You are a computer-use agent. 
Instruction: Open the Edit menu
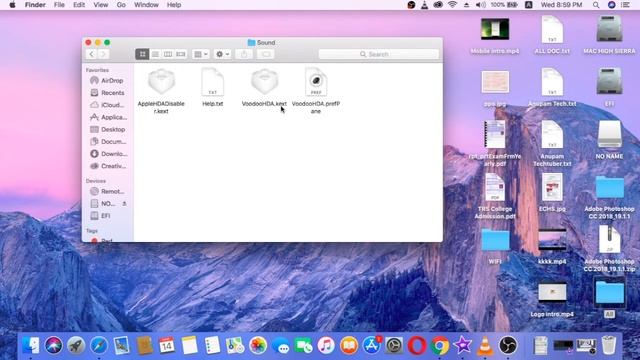click(x=79, y=5)
